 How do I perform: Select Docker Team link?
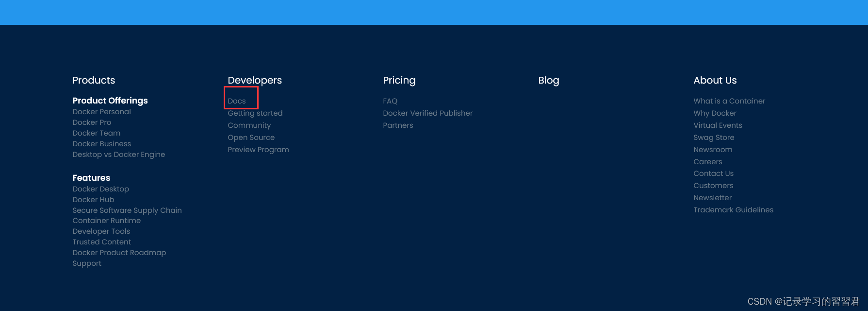(x=97, y=133)
